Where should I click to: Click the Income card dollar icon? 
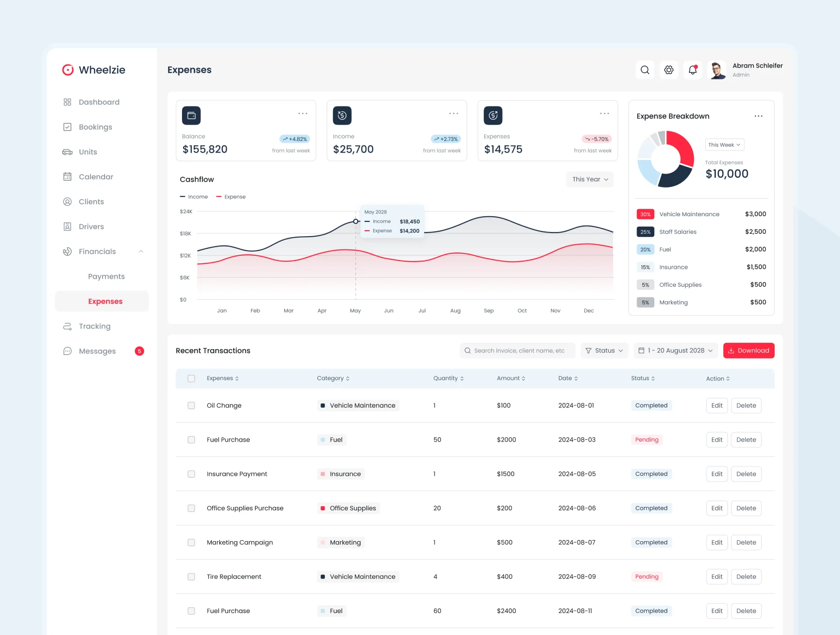click(342, 115)
